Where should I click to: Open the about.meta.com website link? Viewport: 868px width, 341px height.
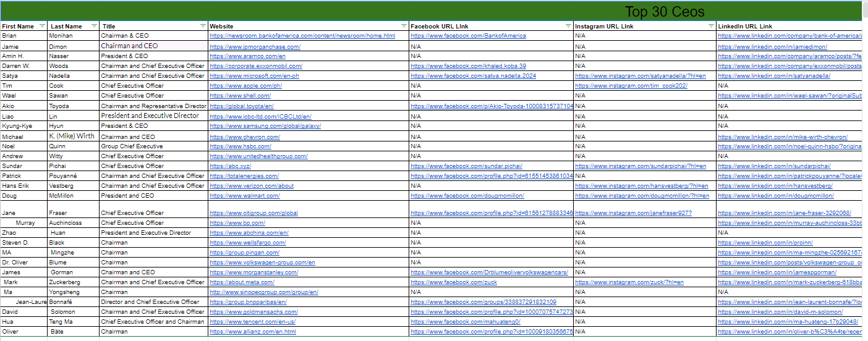tap(242, 282)
